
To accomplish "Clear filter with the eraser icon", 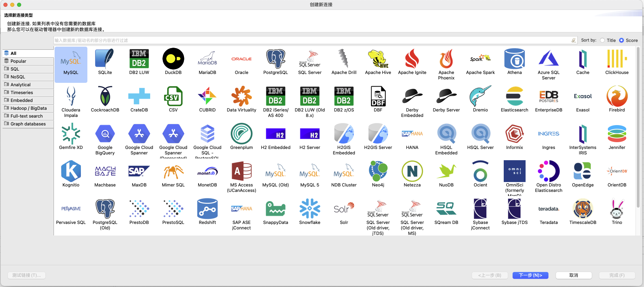I will tap(574, 40).
